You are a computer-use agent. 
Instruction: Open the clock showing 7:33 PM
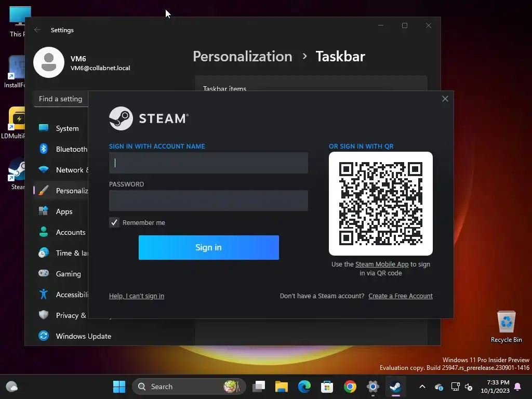coord(495,387)
